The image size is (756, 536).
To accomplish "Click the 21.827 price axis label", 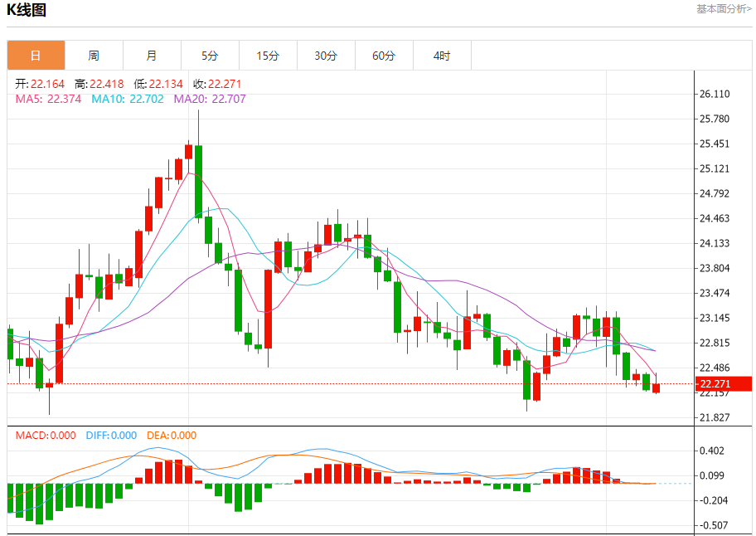I will (x=715, y=417).
